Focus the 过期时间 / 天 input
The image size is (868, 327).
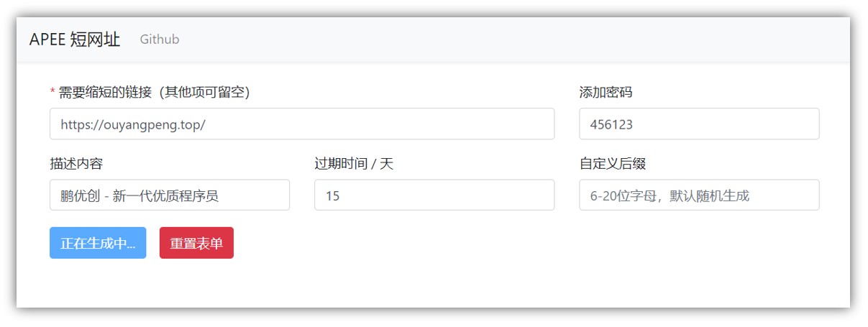point(434,195)
